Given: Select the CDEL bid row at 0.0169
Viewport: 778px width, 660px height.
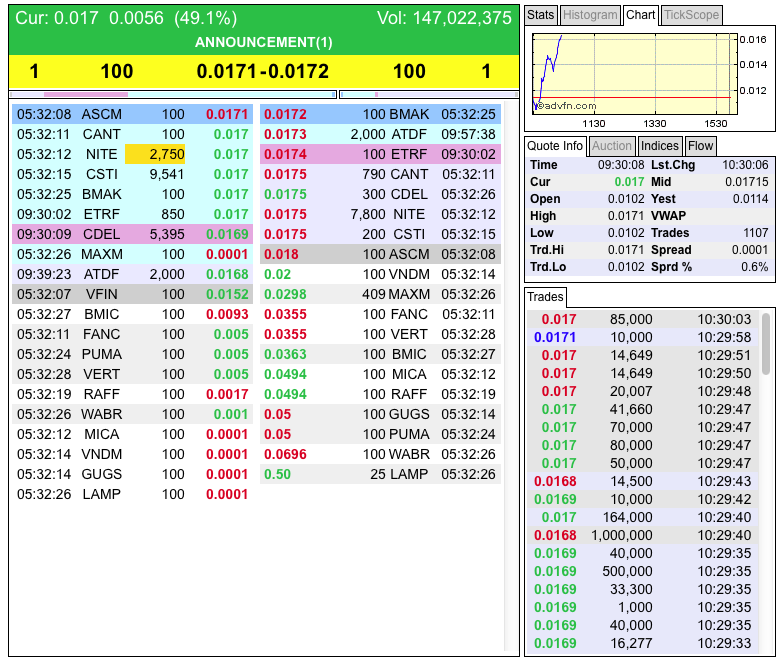Looking at the screenshot, I should tap(132, 234).
